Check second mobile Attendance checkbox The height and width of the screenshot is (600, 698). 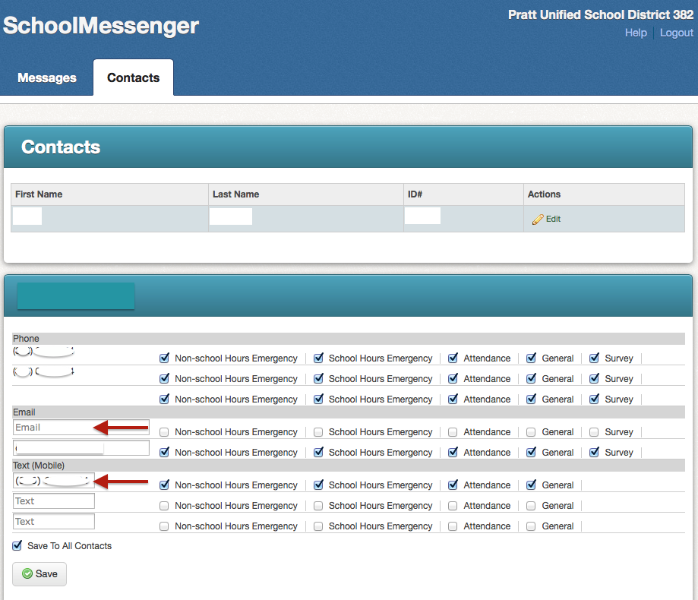coord(453,506)
